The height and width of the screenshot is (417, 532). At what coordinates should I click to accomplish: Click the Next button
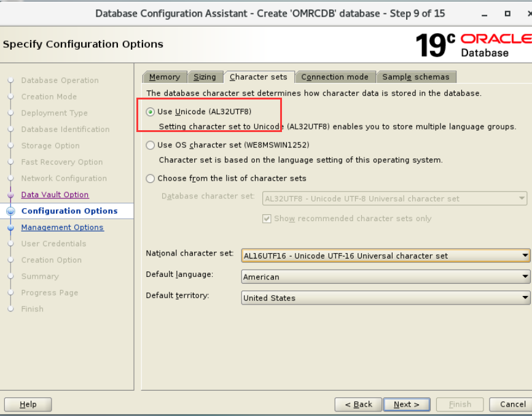(407, 404)
